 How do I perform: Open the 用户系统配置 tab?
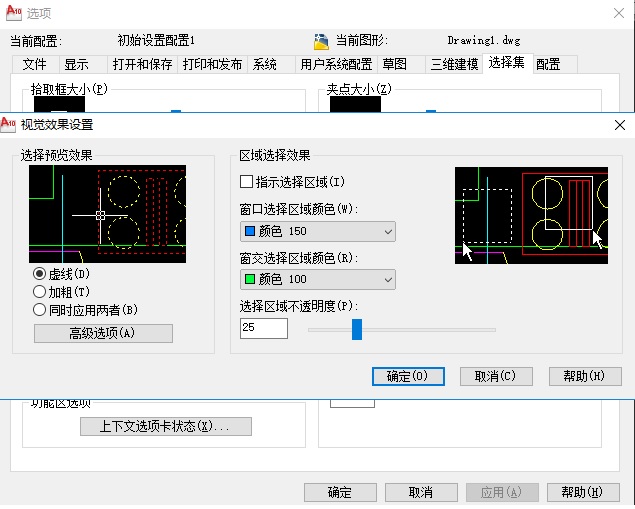point(336,64)
